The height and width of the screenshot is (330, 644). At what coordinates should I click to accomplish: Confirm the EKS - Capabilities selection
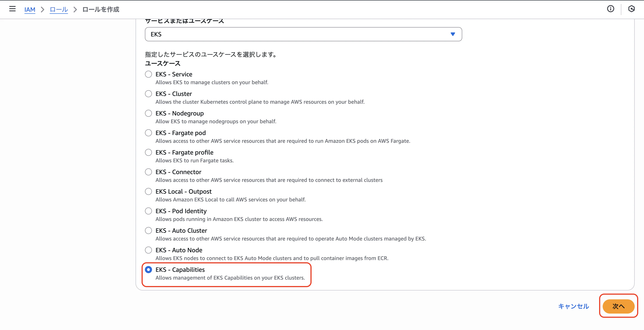pyautogui.click(x=149, y=270)
